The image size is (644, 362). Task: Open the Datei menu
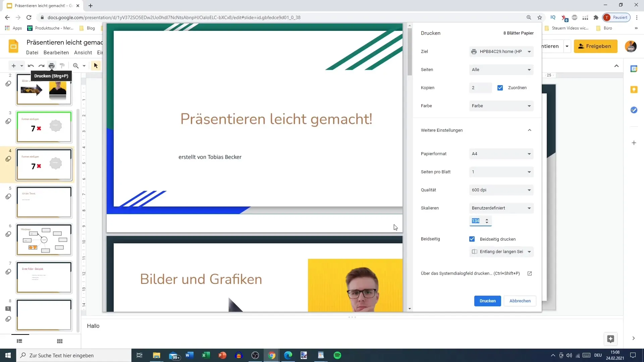[x=32, y=53]
